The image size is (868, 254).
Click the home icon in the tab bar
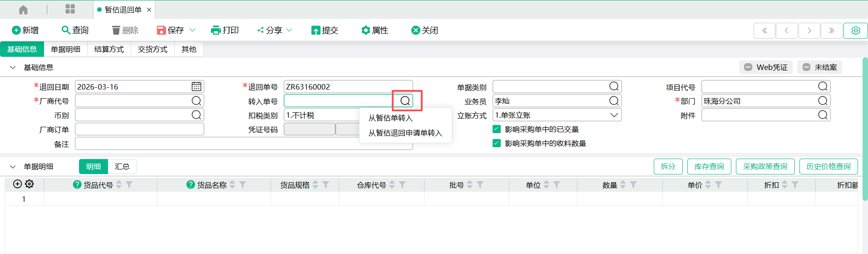tap(23, 10)
